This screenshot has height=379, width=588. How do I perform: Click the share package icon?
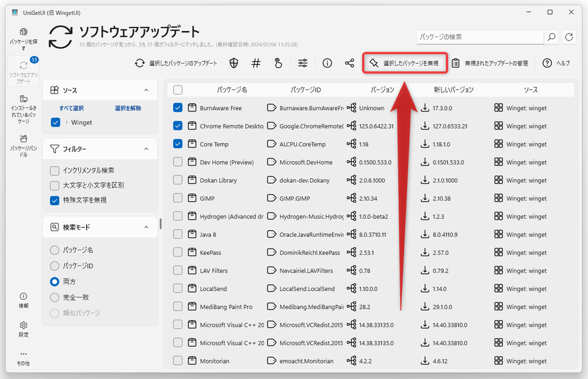point(349,63)
